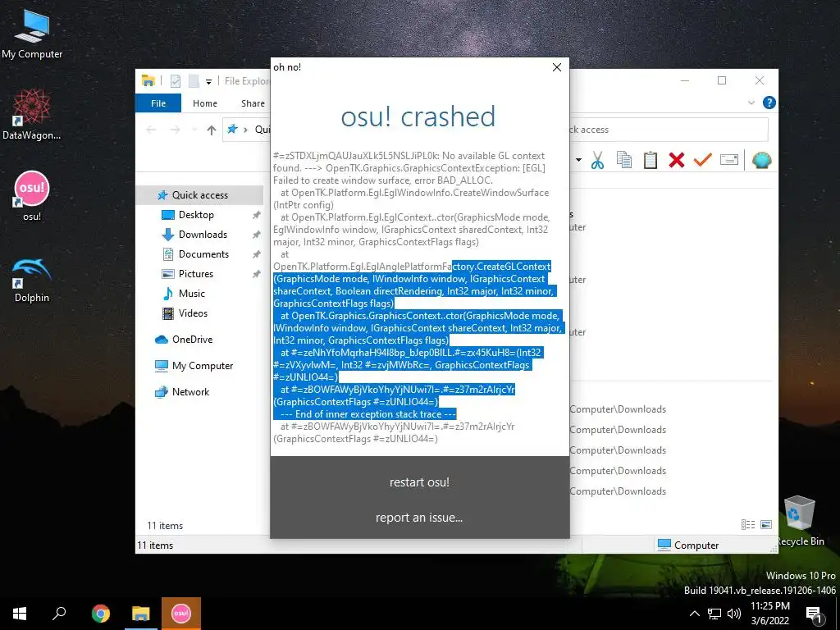Open File Explorer help question mark icon

(769, 103)
